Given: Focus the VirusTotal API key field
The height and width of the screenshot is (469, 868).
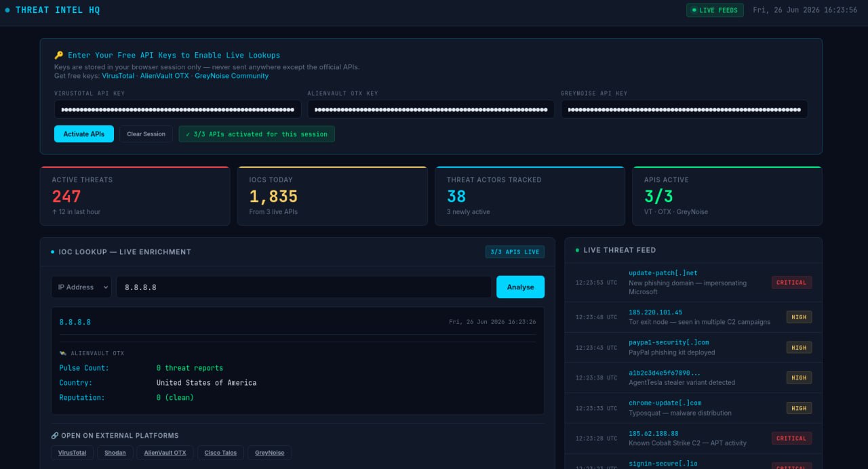Looking at the screenshot, I should pos(178,109).
